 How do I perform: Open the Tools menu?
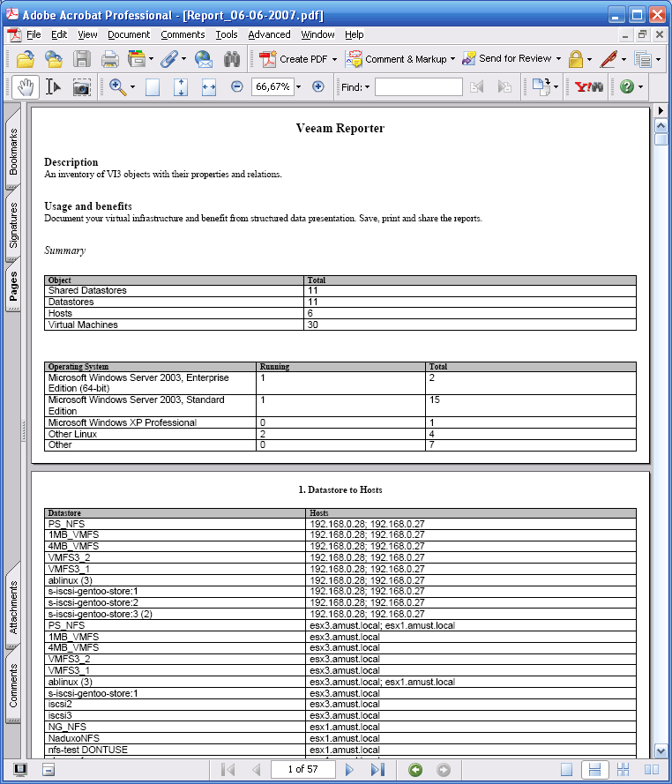227,34
